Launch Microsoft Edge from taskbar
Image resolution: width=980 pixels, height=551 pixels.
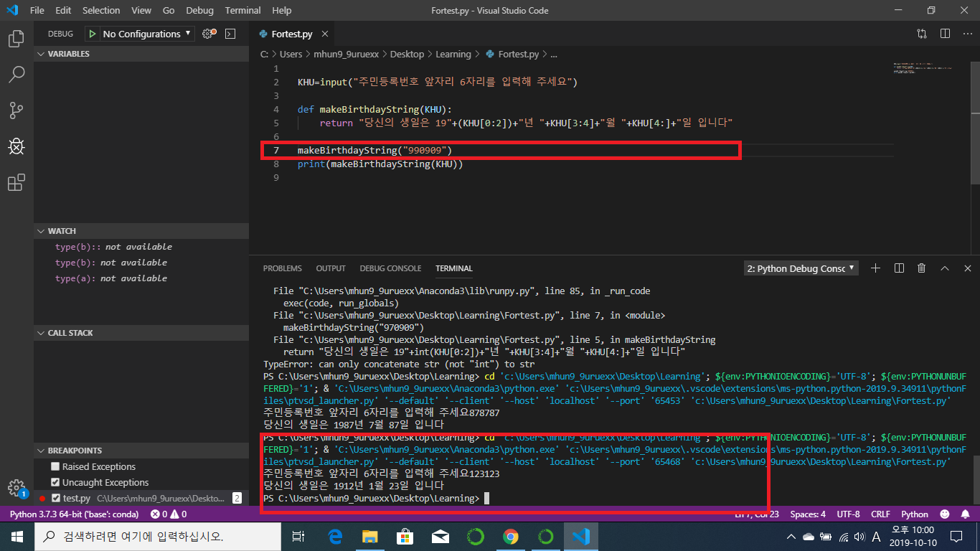coord(335,536)
